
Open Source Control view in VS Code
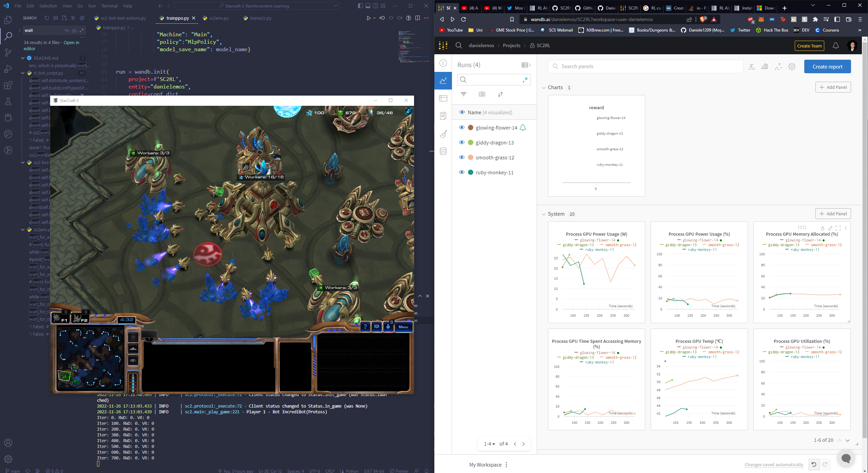[x=8, y=53]
